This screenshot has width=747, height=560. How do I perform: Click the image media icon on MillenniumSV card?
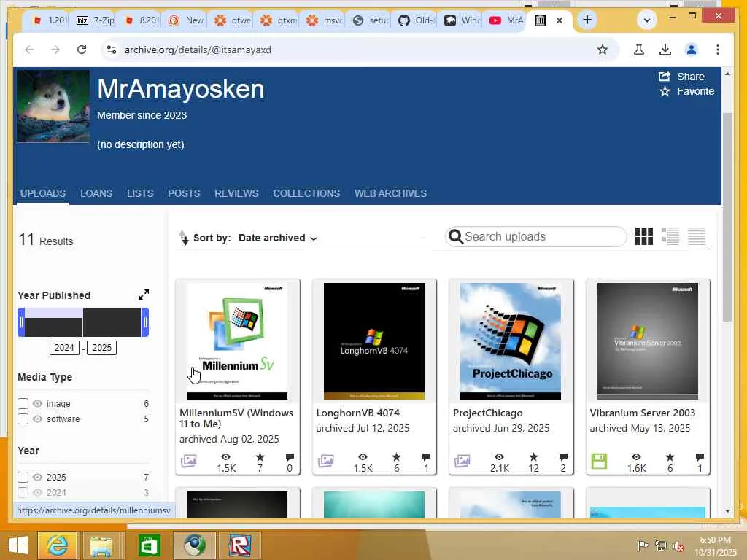coord(189,461)
